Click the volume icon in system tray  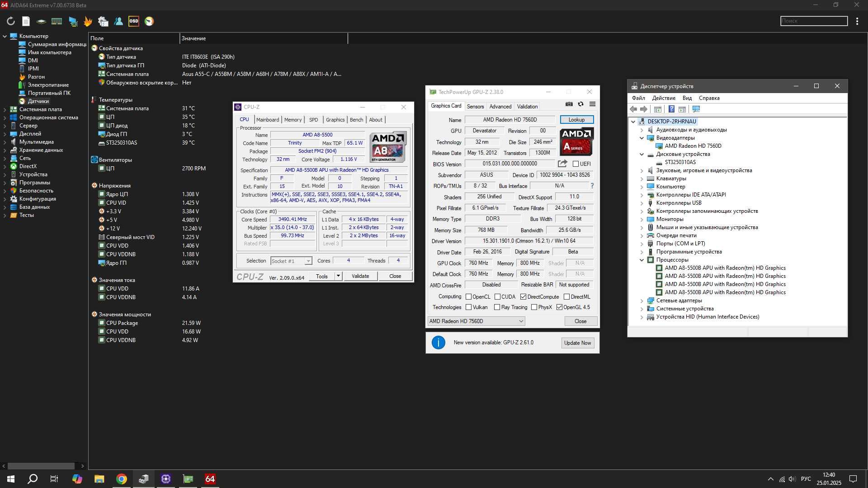click(792, 479)
